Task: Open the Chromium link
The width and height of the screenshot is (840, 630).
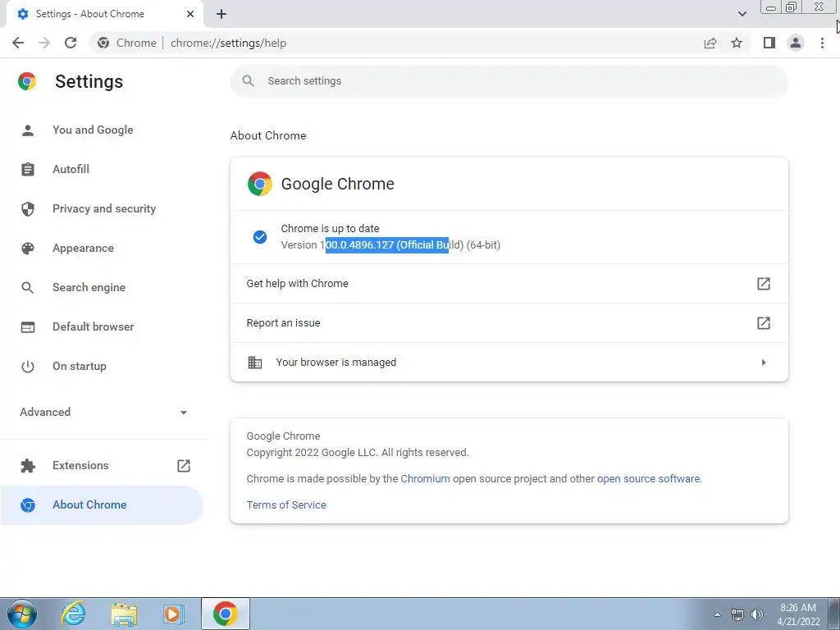Action: pyautogui.click(x=426, y=479)
